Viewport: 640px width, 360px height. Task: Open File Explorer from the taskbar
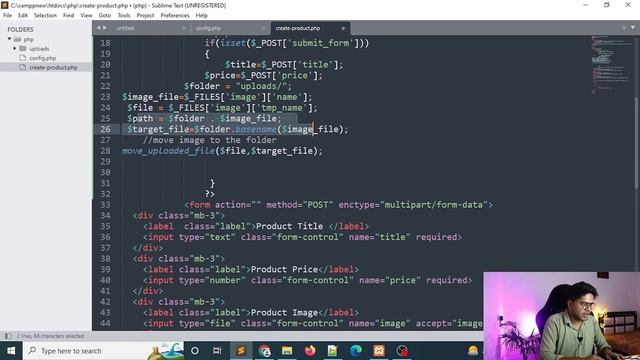[287, 351]
